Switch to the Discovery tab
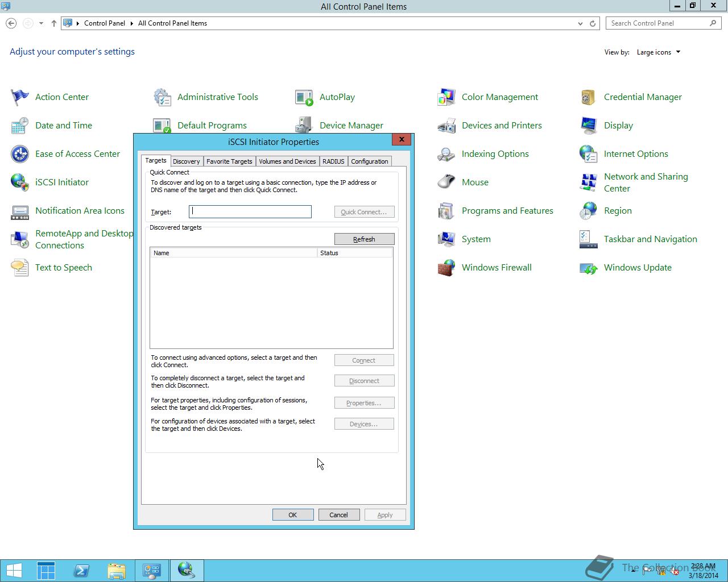Viewport: 728px width, 582px height. [x=186, y=161]
